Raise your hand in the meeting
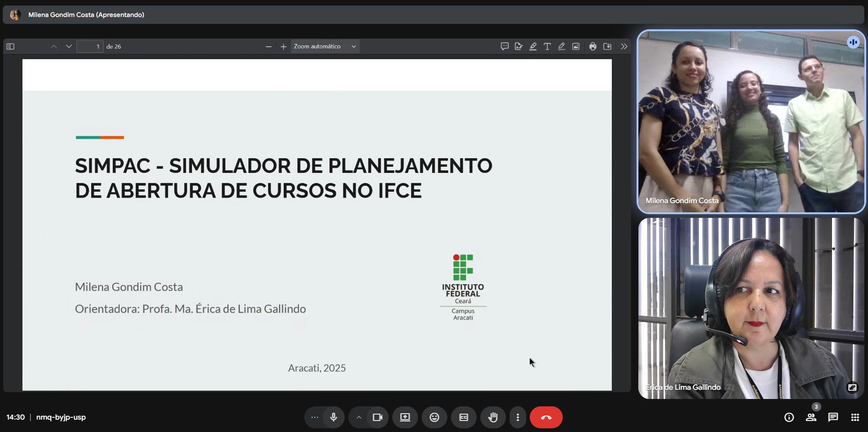Screen dimensions: 868x432 pos(493,417)
